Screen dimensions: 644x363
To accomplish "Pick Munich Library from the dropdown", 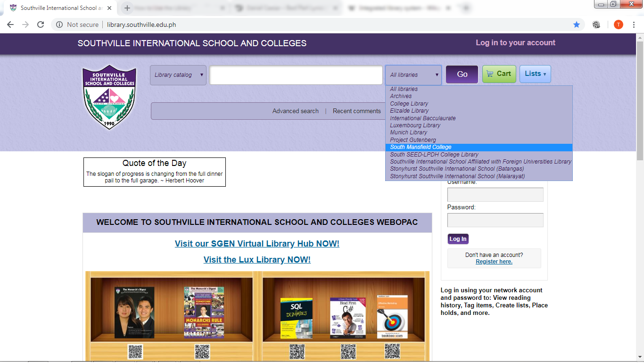I will (x=479, y=132).
